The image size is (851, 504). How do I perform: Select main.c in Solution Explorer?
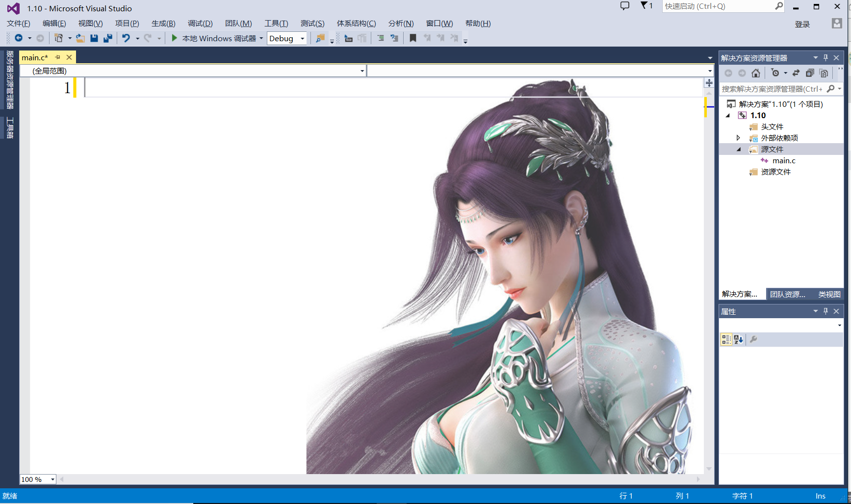784,160
